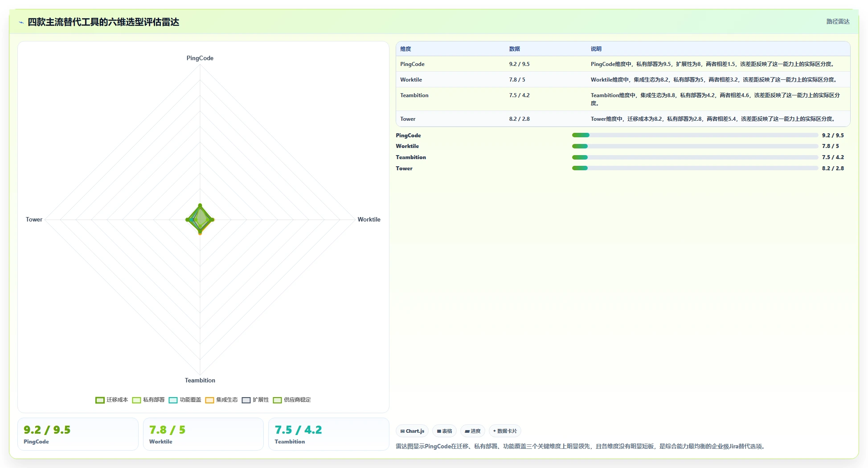This screenshot has height=468, width=868.
Task: Click the Chart.js tag
Action: tap(412, 431)
